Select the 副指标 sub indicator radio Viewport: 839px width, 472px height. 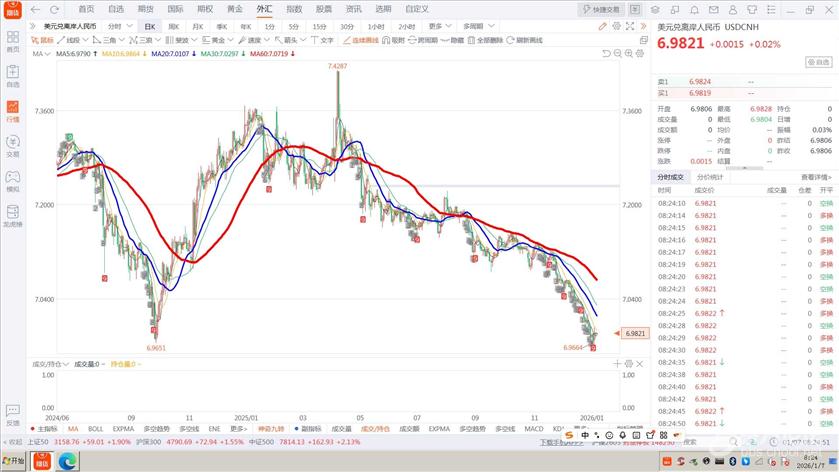coord(308,428)
